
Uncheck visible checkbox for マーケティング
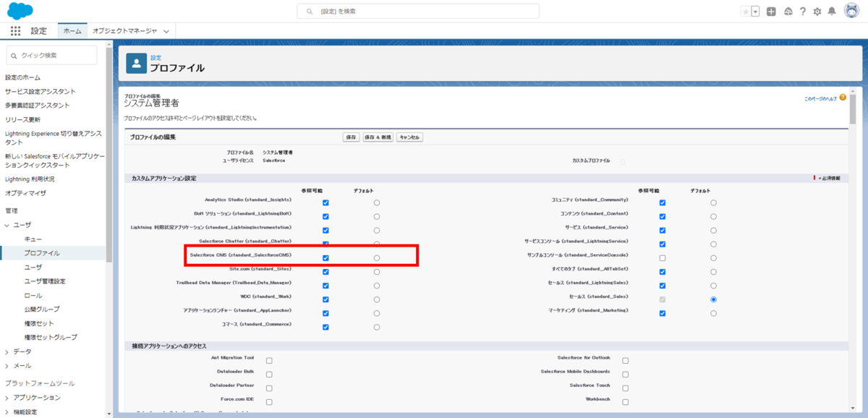(662, 313)
